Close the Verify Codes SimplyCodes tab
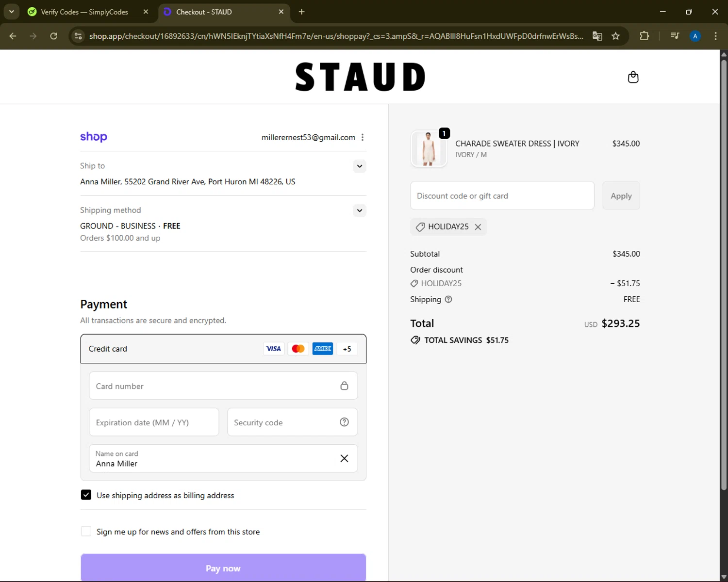728x582 pixels. 146,12
